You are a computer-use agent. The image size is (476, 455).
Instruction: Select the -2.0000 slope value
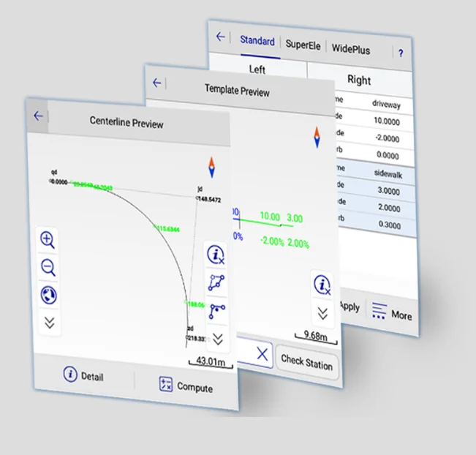pyautogui.click(x=388, y=138)
